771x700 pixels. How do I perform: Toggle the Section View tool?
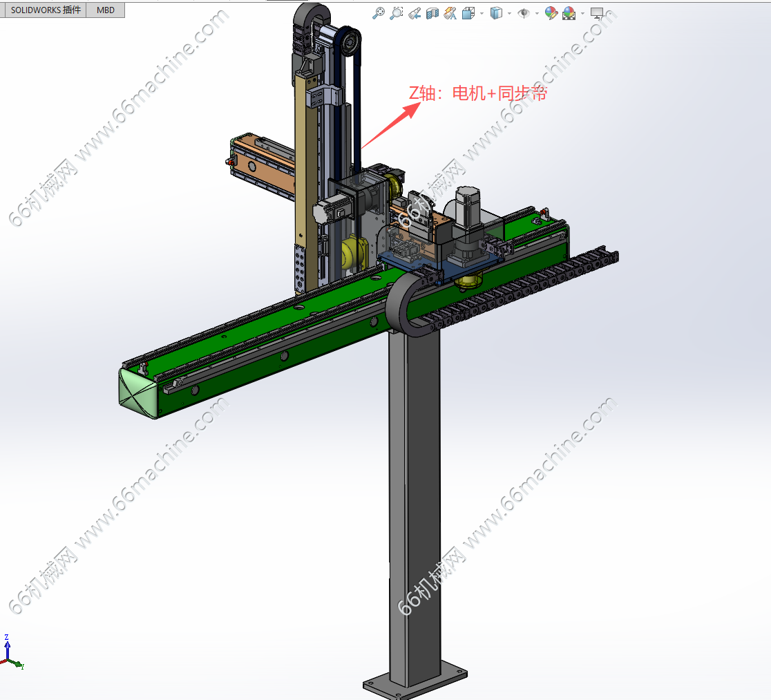click(432, 12)
